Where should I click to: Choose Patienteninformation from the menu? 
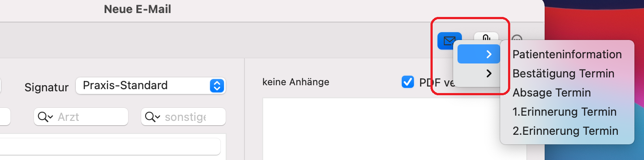(567, 54)
